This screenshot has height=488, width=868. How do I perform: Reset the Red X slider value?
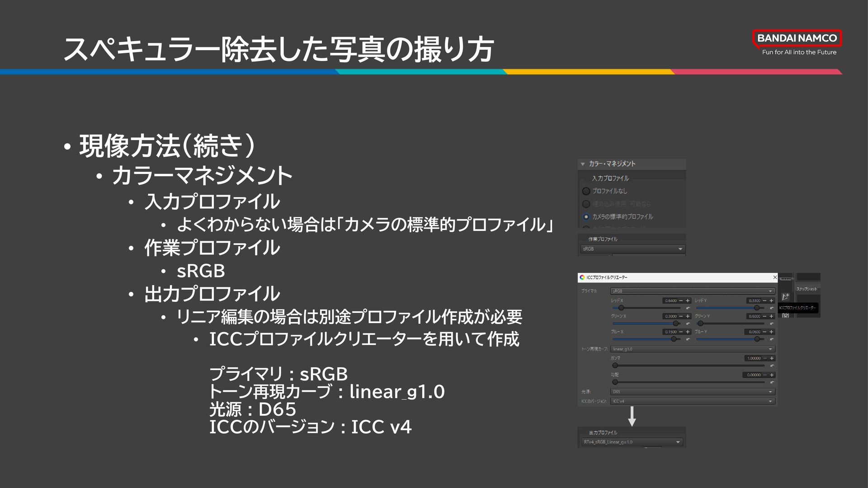tap(688, 308)
